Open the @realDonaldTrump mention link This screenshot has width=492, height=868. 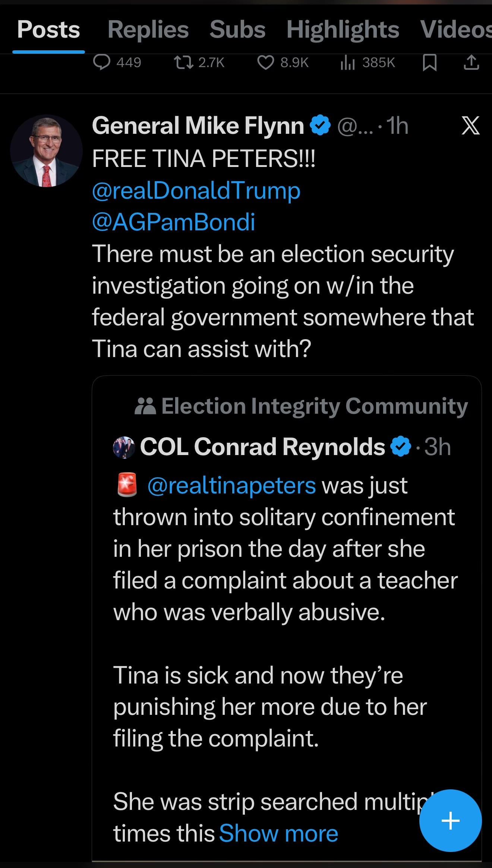click(196, 190)
